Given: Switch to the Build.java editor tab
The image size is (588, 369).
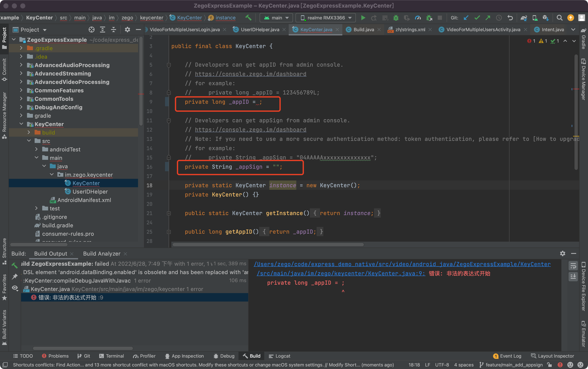Looking at the screenshot, I should tap(363, 30).
